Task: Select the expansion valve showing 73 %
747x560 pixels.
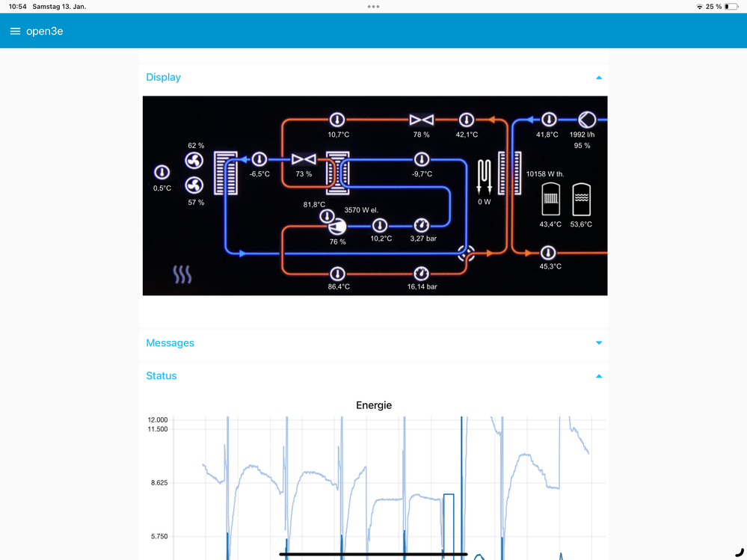Action: [x=303, y=159]
